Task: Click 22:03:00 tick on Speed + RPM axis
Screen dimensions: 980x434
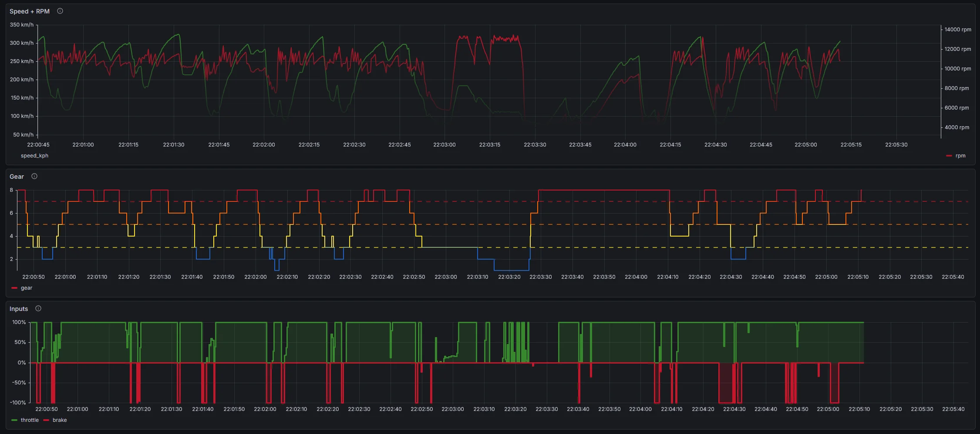Action: [x=444, y=145]
